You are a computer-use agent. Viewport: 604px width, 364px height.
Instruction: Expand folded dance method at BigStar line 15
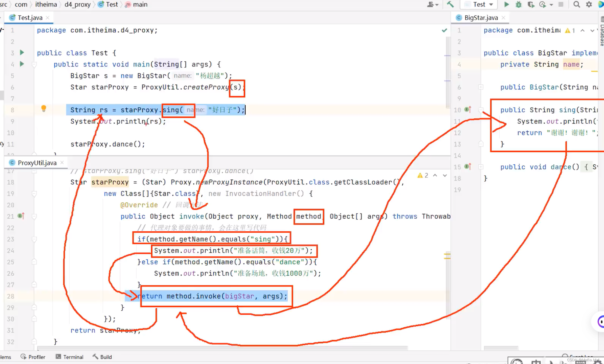click(481, 167)
